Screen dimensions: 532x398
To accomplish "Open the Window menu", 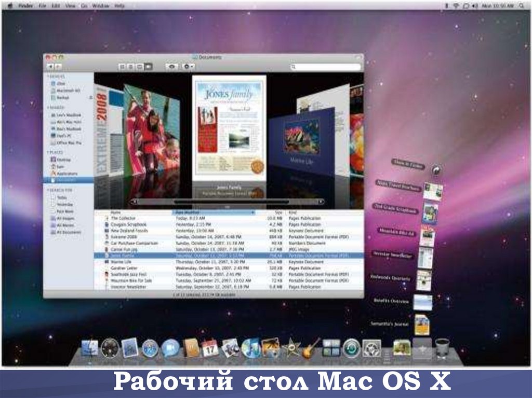I will [x=101, y=6].
